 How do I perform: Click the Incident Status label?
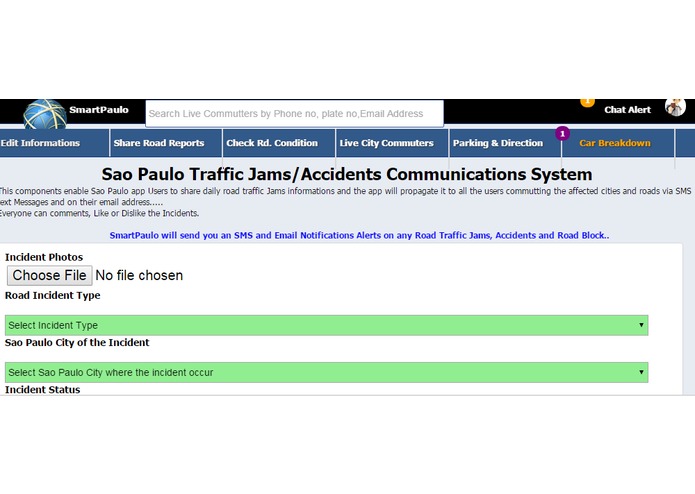point(43,389)
